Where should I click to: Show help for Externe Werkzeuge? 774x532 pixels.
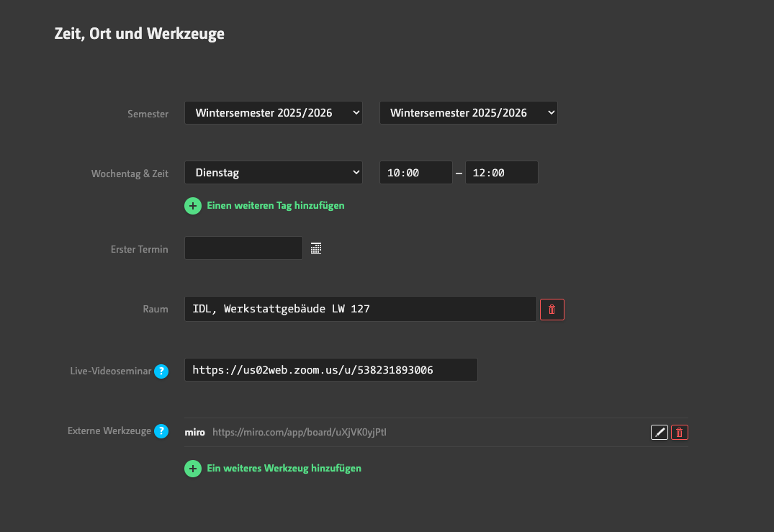(161, 430)
